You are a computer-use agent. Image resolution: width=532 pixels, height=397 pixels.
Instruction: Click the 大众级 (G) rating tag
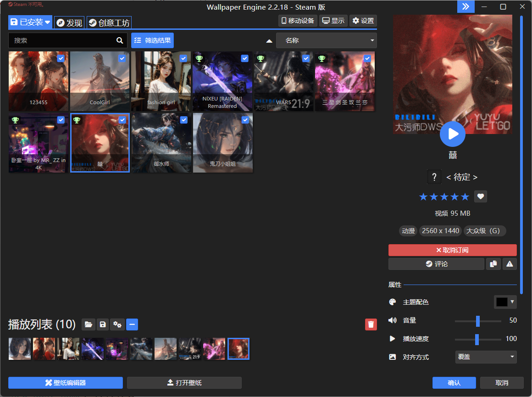484,231
